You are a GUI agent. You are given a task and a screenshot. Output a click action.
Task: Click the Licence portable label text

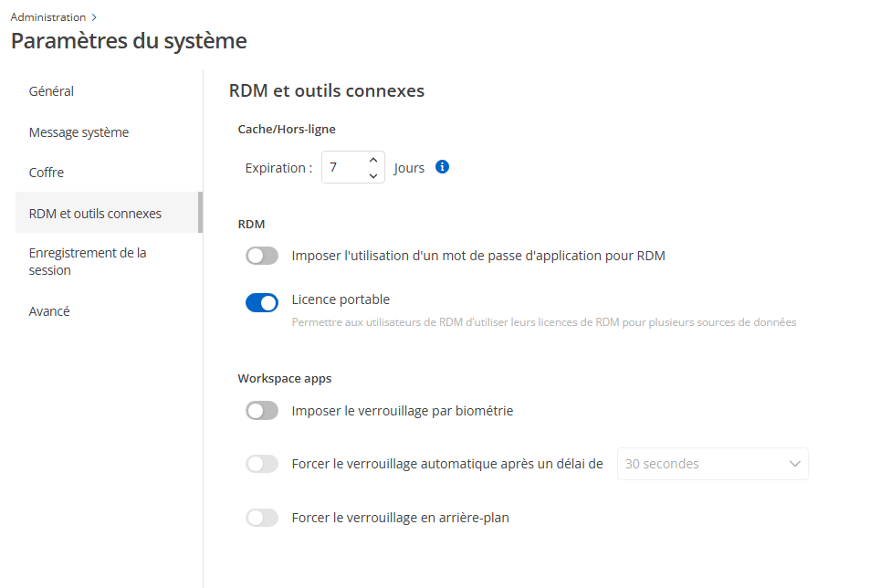(x=341, y=299)
